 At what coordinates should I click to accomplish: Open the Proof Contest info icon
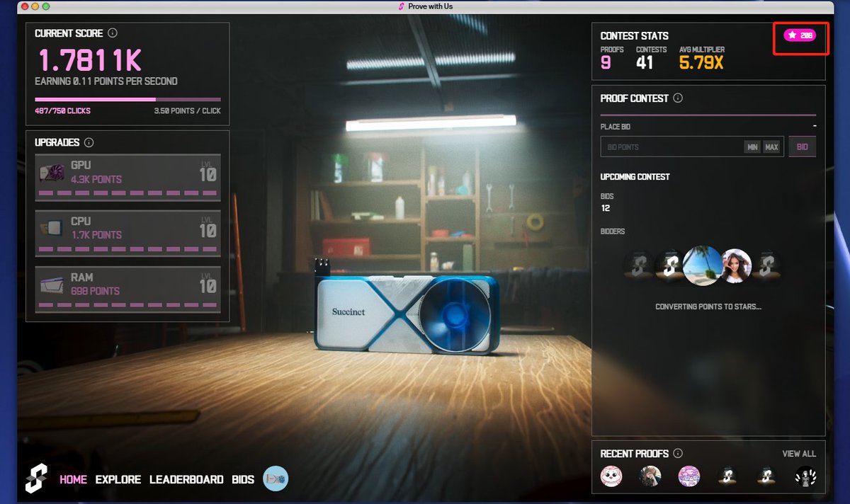click(x=677, y=98)
